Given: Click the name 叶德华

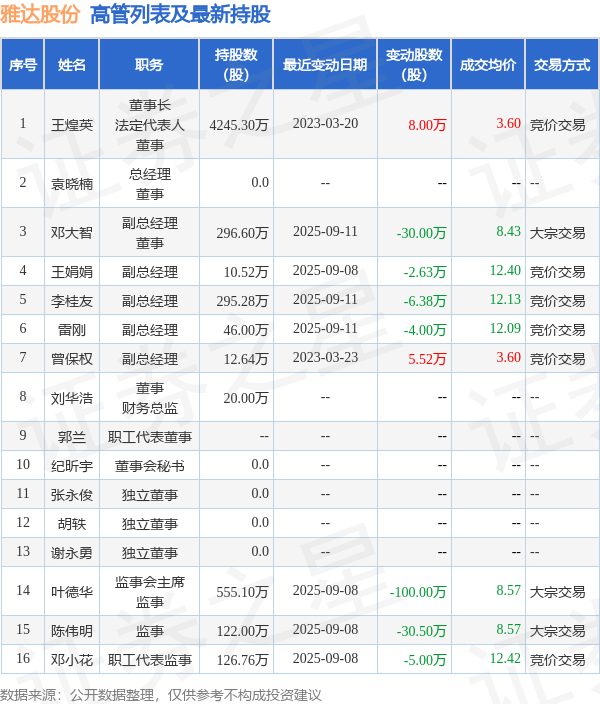Looking at the screenshot, I should point(72,592).
